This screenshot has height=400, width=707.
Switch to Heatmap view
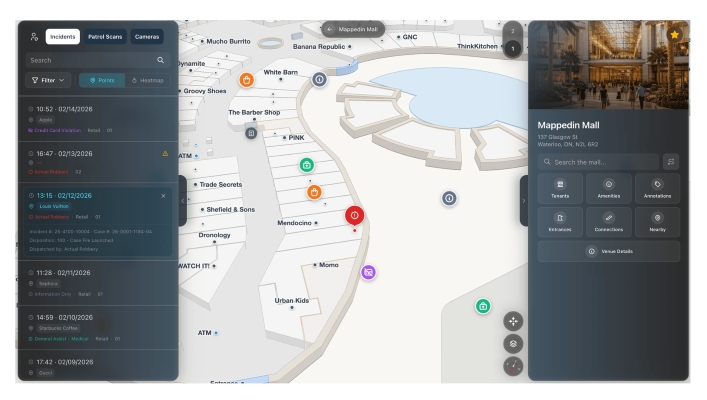pos(148,80)
